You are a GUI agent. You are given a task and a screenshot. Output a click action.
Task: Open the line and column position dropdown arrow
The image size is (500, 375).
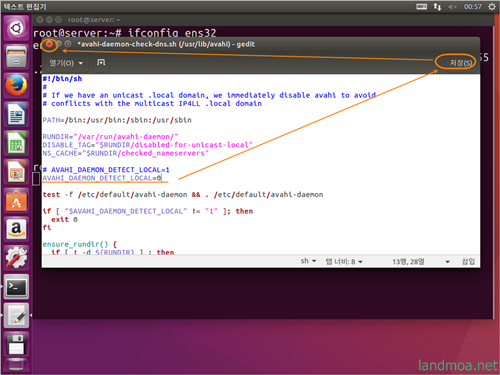447,262
